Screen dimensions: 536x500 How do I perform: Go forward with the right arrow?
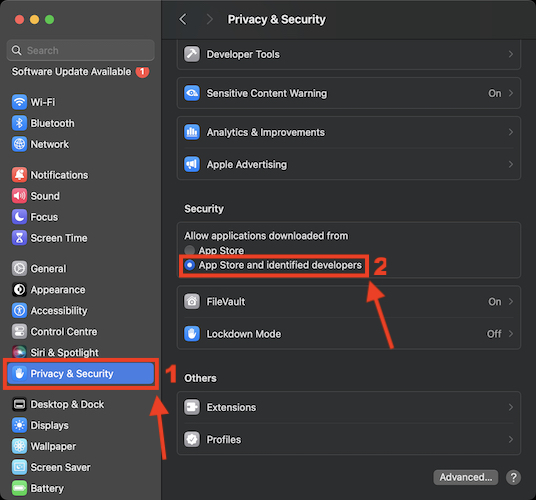[210, 19]
